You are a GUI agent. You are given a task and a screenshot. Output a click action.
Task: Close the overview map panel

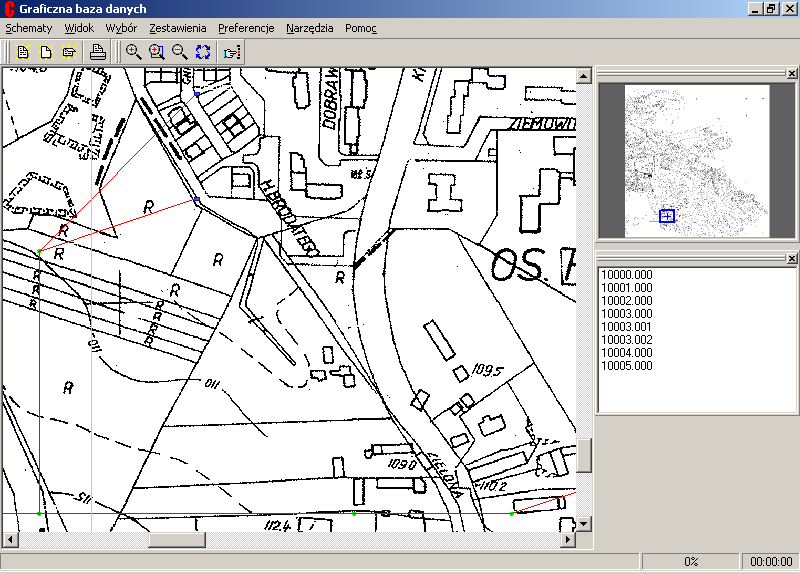pos(791,73)
